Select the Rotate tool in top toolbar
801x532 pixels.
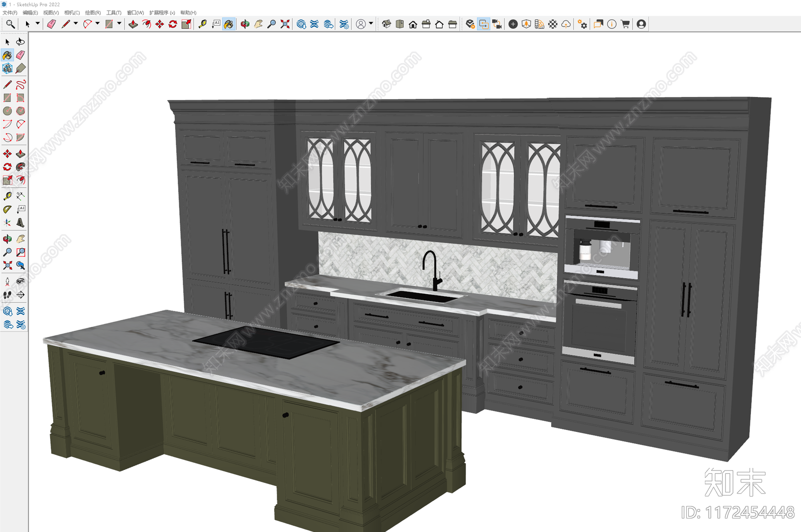(x=173, y=24)
